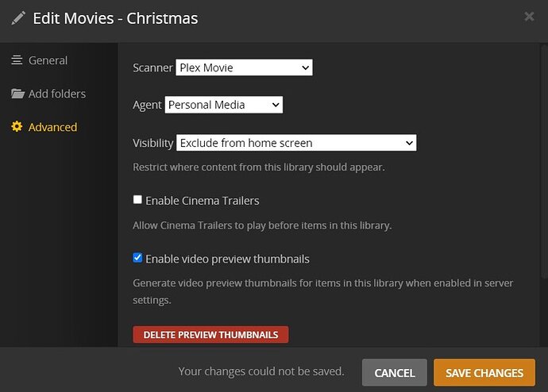Click the Add folders folder icon
Image resolution: width=548 pixels, height=392 pixels.
pos(17,94)
